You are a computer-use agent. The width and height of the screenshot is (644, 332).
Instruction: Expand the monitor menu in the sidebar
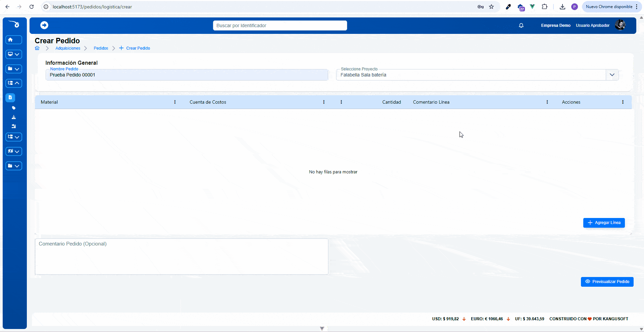[14, 54]
